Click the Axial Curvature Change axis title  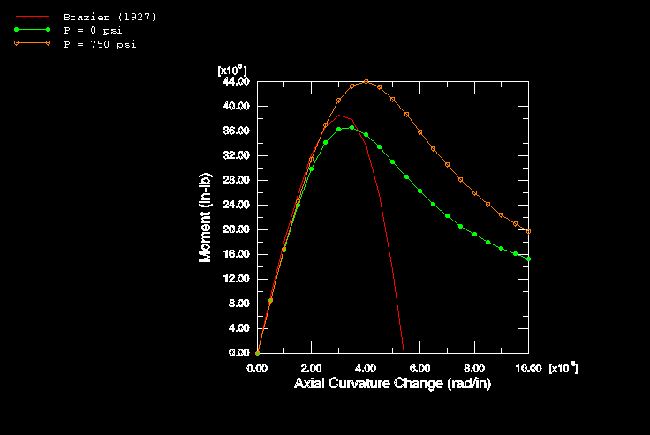pos(392,384)
